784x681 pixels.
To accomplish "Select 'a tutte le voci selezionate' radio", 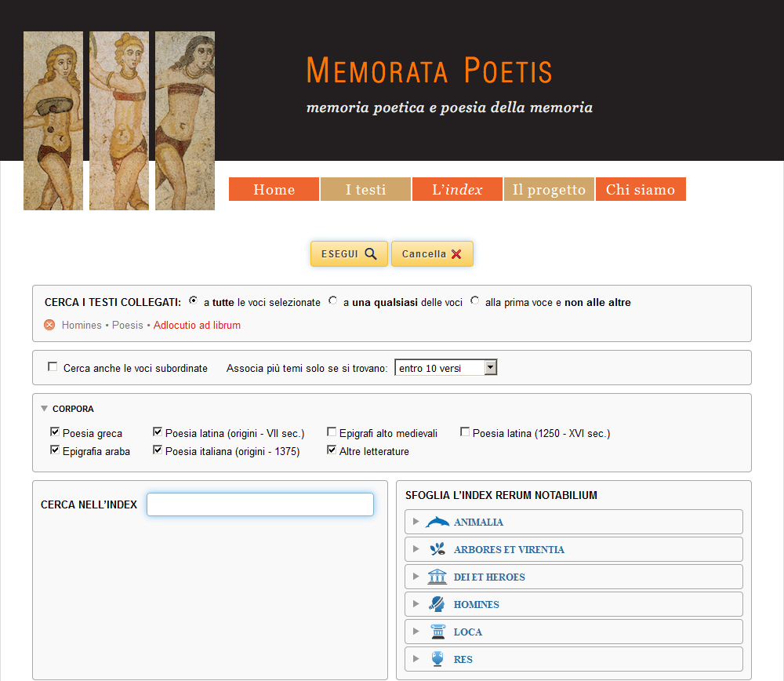I will pyautogui.click(x=194, y=300).
